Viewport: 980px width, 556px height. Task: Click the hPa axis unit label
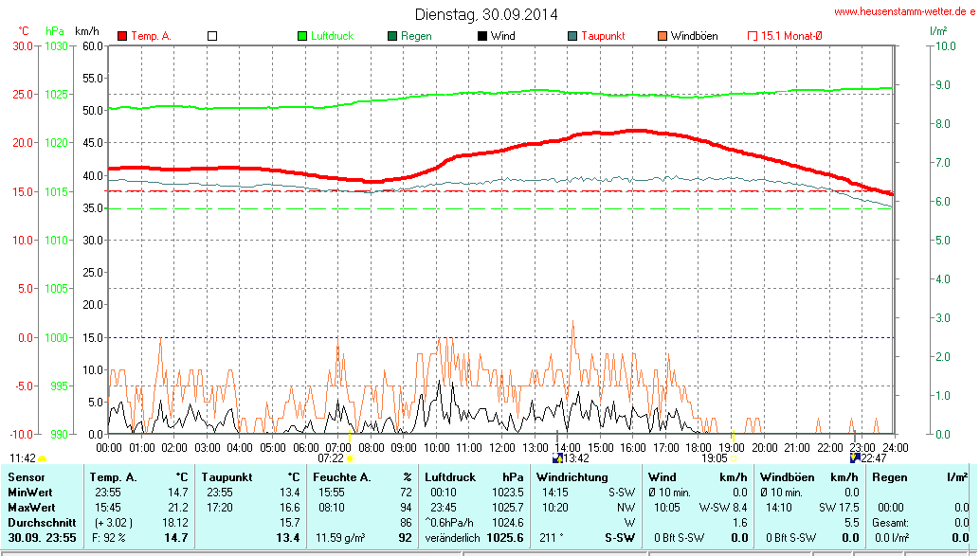[55, 31]
